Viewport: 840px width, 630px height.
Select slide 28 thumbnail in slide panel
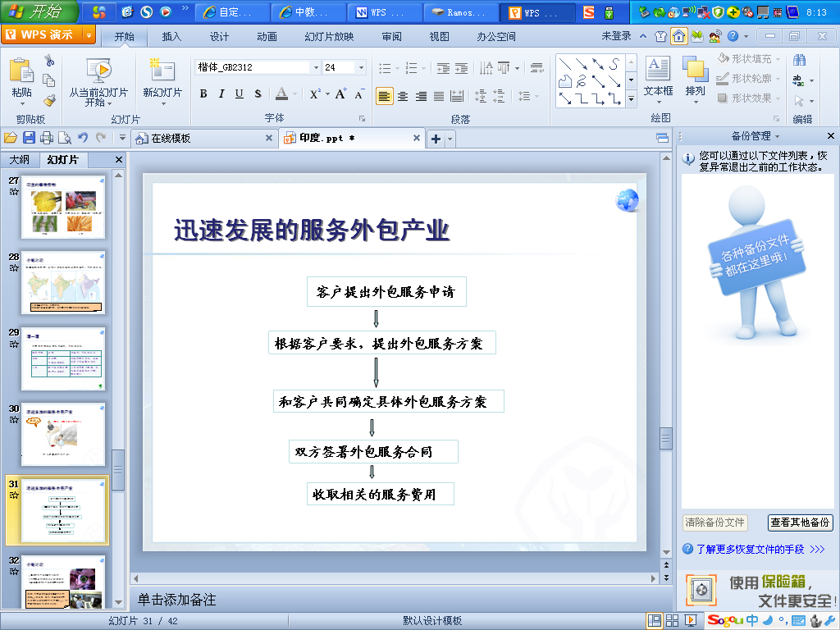tap(63, 283)
